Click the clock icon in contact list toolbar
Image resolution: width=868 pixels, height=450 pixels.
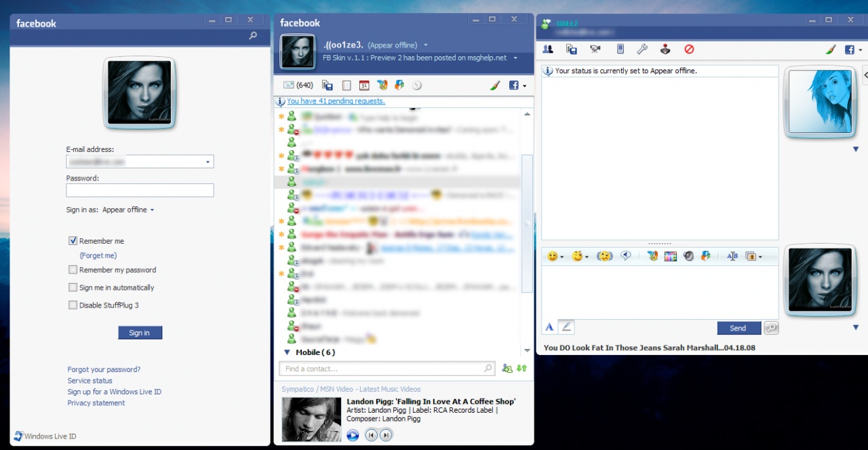click(x=417, y=86)
